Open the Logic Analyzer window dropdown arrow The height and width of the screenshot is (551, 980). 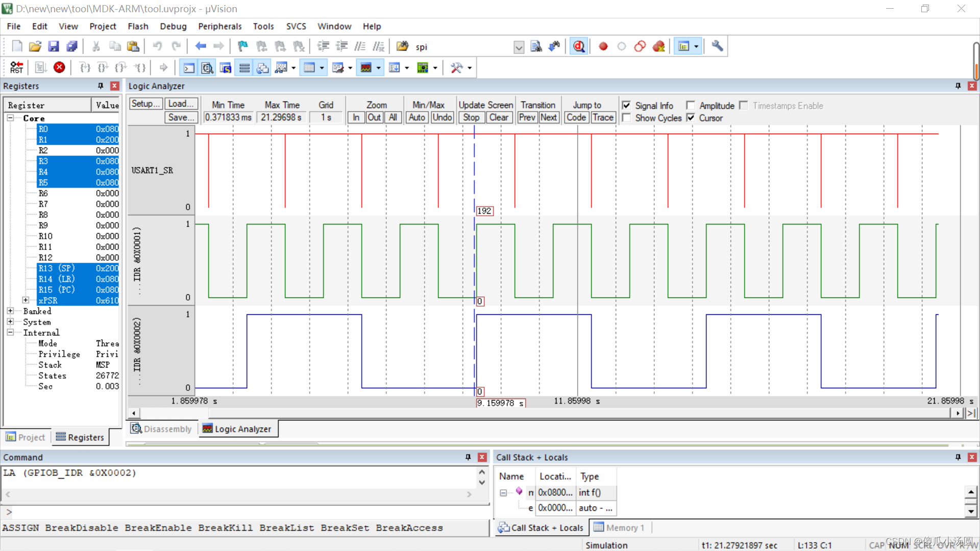pos(378,67)
